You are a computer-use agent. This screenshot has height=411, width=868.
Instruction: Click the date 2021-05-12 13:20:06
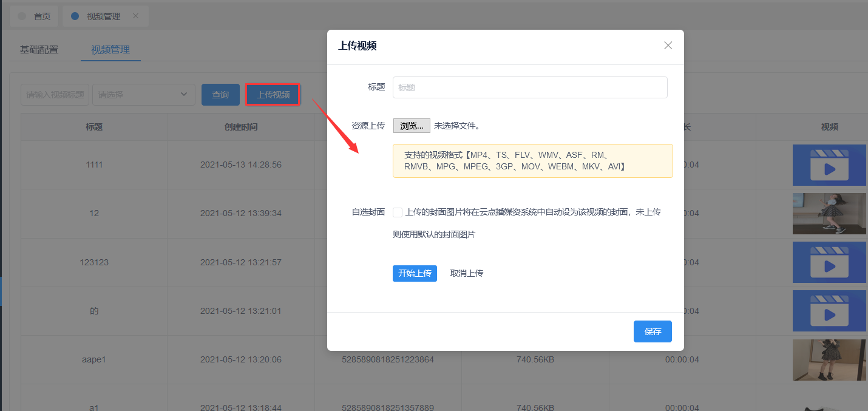241,359
